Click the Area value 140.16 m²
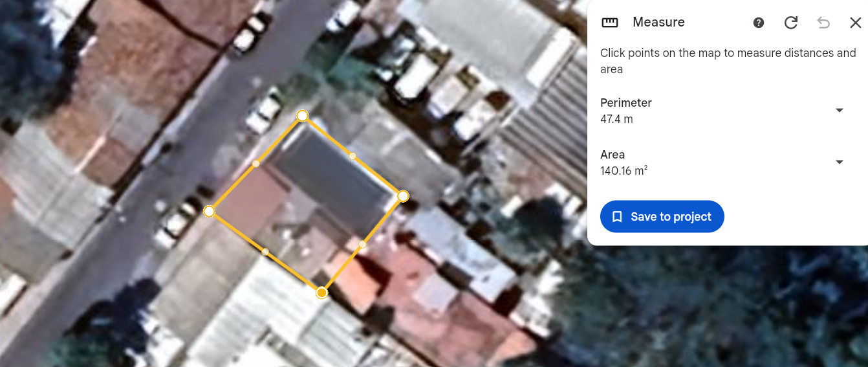This screenshot has height=367, width=868. pos(624,171)
